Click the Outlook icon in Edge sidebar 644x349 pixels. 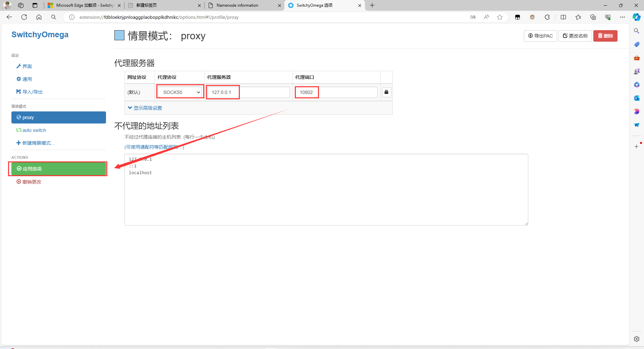[x=636, y=98]
